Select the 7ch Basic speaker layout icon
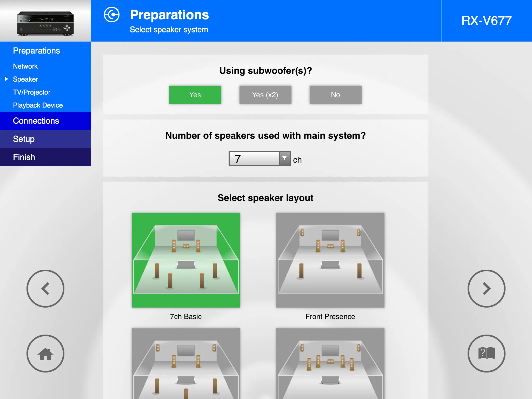This screenshot has height=399, width=532. click(x=186, y=260)
